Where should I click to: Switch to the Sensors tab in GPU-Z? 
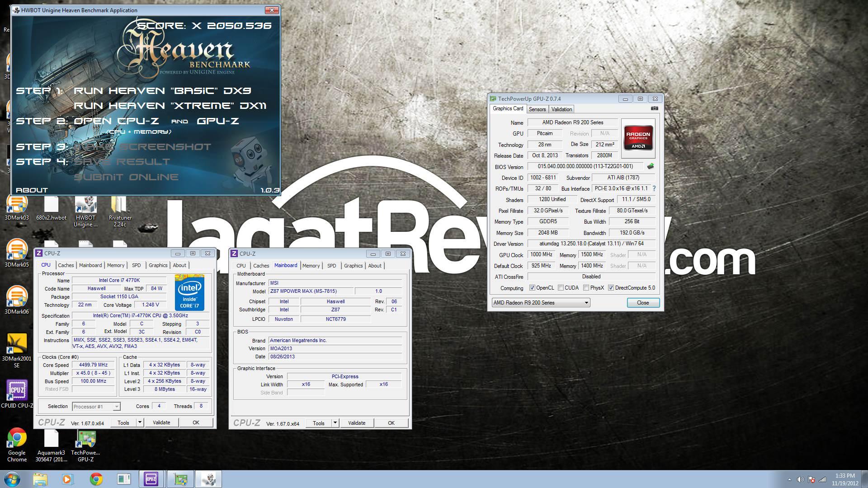click(x=537, y=109)
